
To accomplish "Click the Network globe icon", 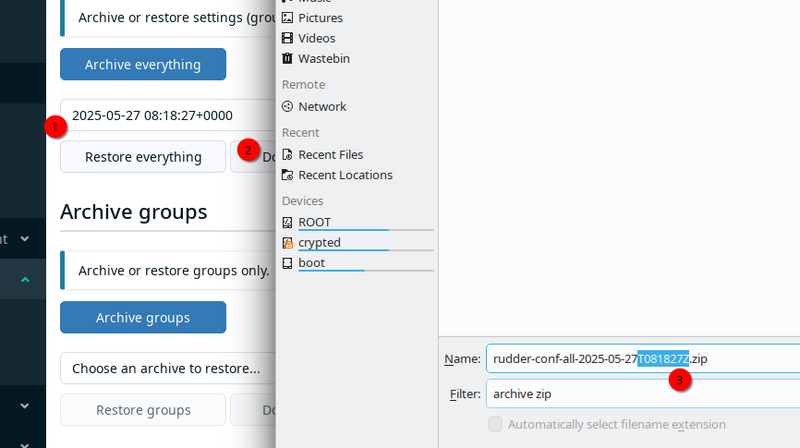I will click(287, 106).
